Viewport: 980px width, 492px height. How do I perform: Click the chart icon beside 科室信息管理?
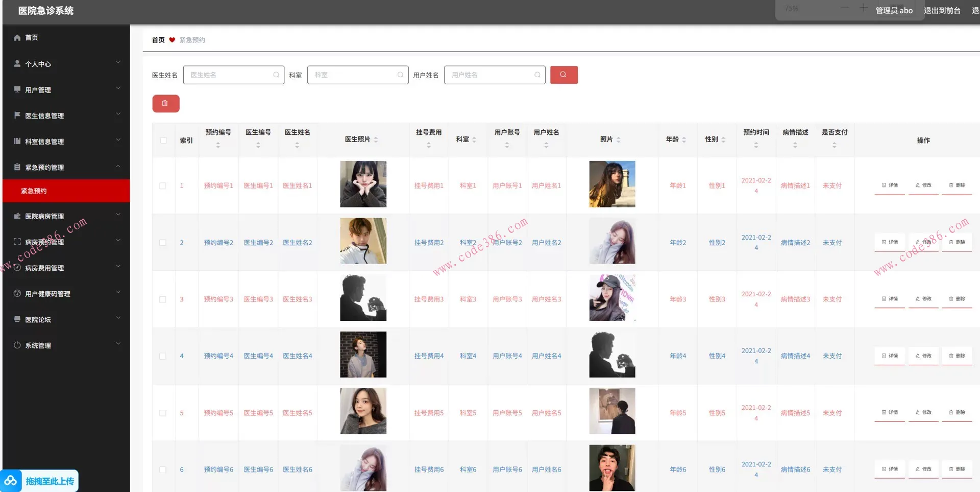(17, 141)
